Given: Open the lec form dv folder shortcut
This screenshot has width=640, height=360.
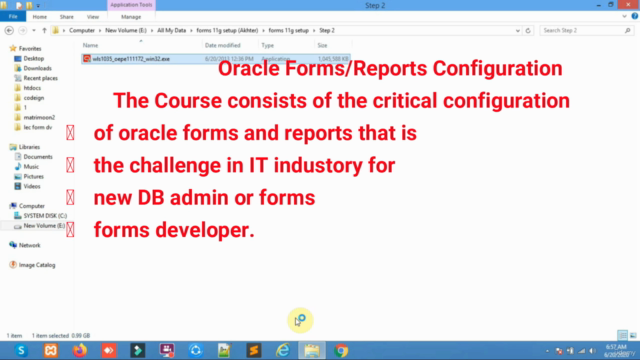Looking at the screenshot, I should 38,127.
